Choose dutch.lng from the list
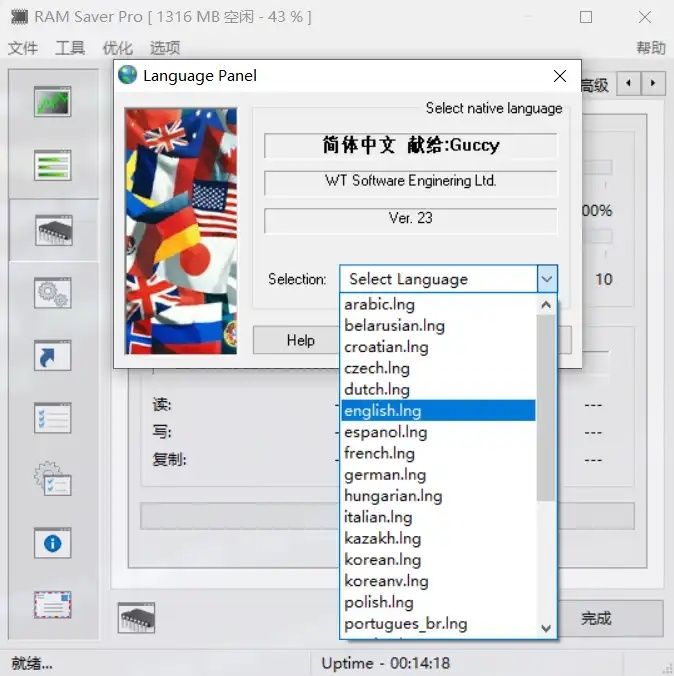This screenshot has width=674, height=676. [x=439, y=389]
